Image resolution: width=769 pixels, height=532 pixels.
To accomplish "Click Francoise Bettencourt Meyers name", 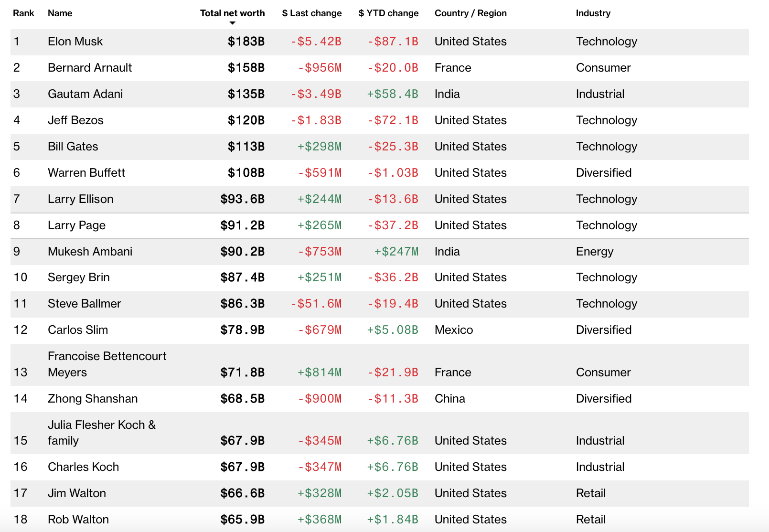I will point(107,364).
